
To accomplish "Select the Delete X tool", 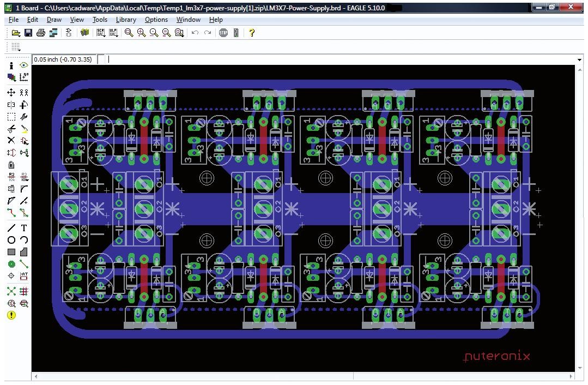I will (x=11, y=141).
